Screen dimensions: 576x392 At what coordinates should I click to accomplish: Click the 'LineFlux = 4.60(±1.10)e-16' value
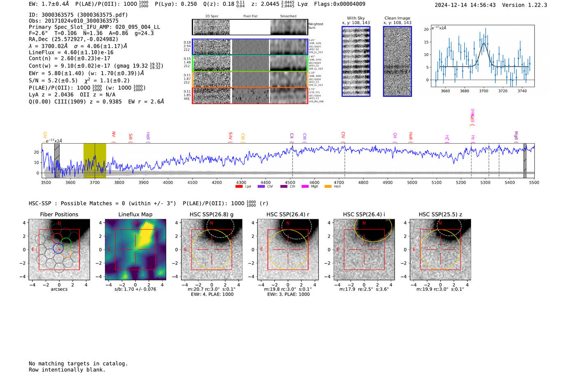pos(71,53)
